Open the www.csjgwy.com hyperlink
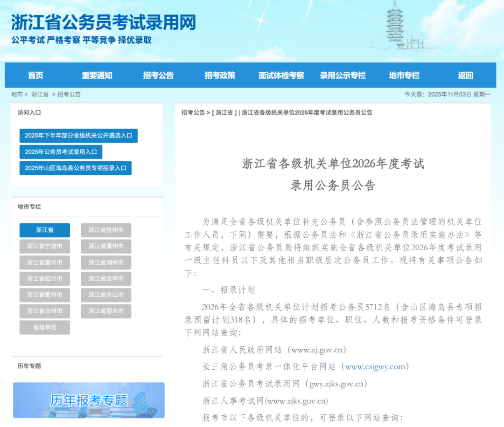 pos(375,366)
